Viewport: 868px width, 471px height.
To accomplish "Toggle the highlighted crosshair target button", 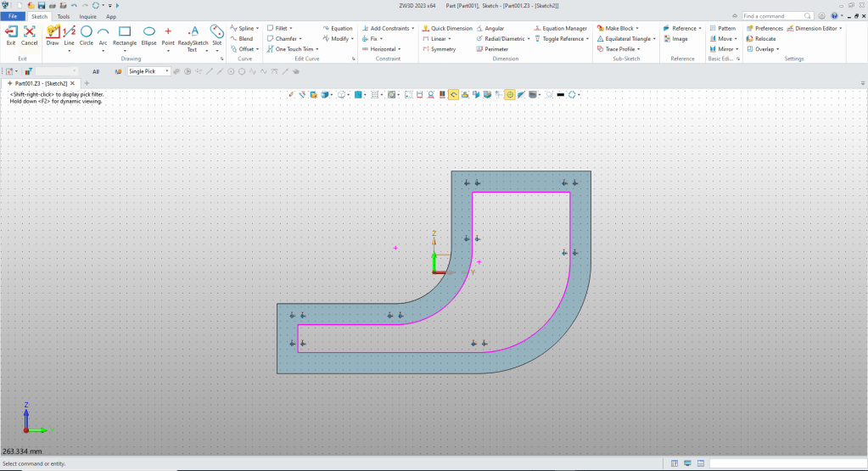I will tap(510, 94).
